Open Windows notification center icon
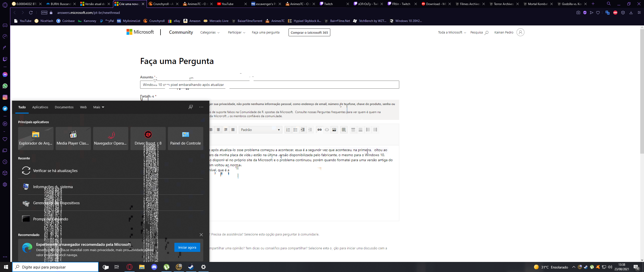 pyautogui.click(x=636, y=267)
